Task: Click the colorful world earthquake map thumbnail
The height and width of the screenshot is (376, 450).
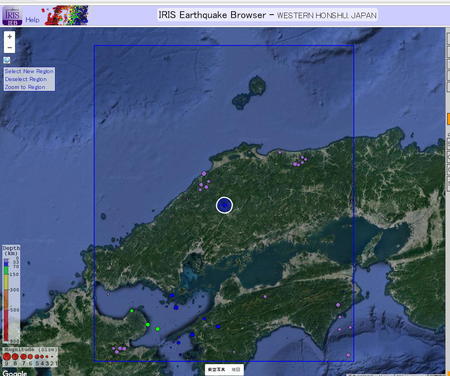Action: click(67, 15)
